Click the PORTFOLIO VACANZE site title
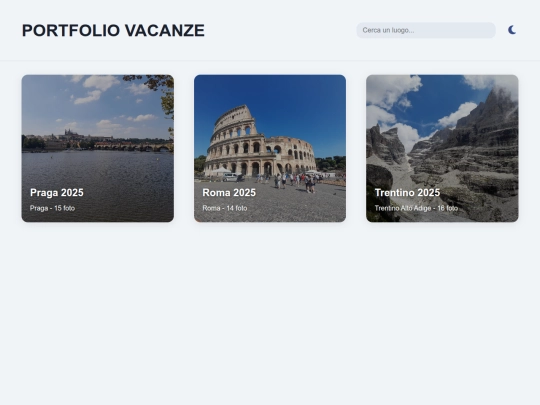 pos(113,30)
